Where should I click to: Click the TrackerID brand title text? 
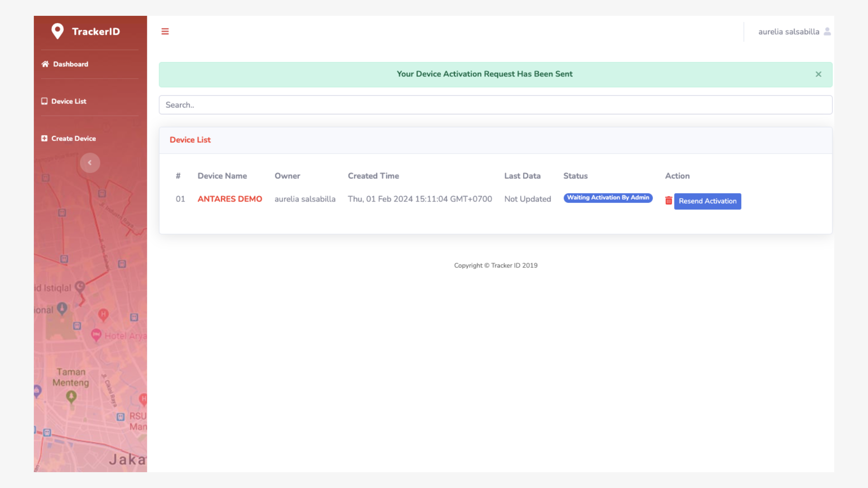tap(96, 32)
